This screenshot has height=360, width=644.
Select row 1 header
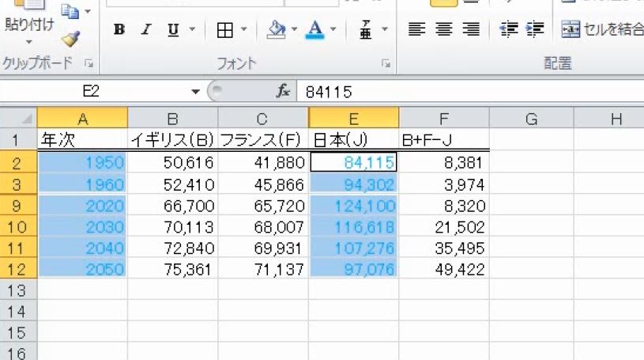click(18, 140)
